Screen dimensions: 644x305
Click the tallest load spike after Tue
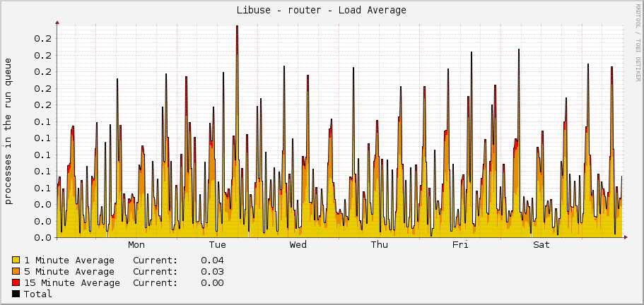point(237,131)
